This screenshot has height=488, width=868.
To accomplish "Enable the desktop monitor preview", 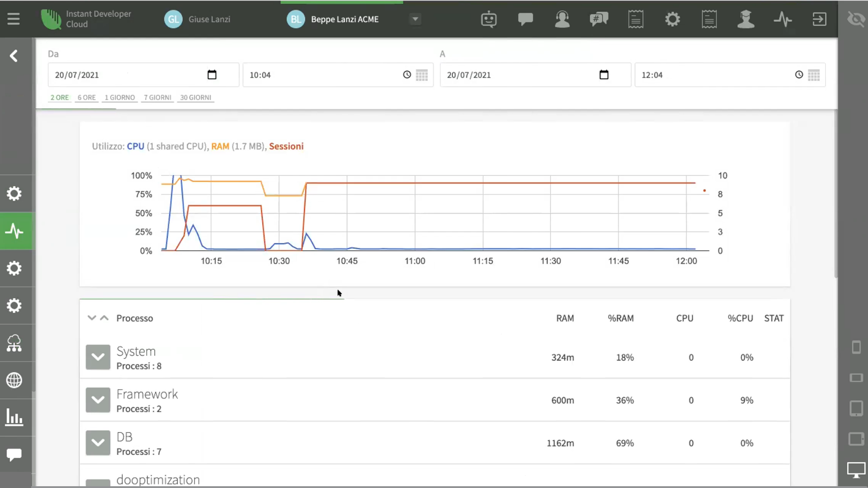I will (x=857, y=470).
